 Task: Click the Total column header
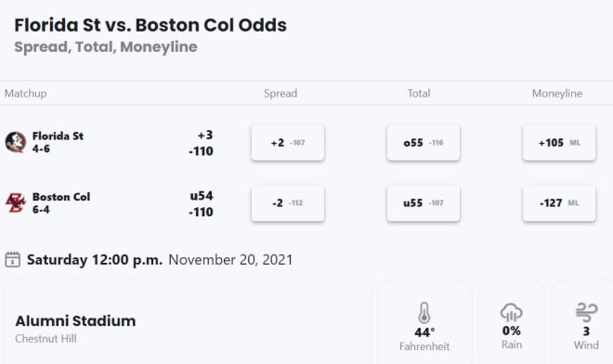(x=419, y=94)
